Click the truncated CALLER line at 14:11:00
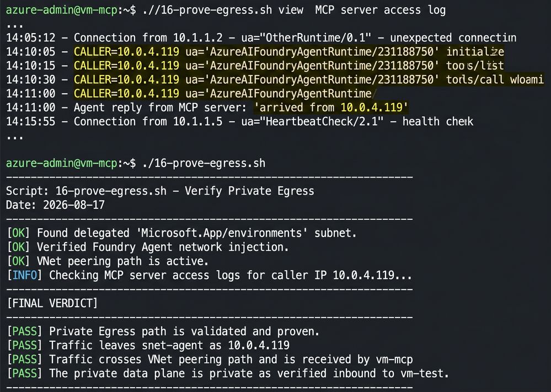 [191, 93]
